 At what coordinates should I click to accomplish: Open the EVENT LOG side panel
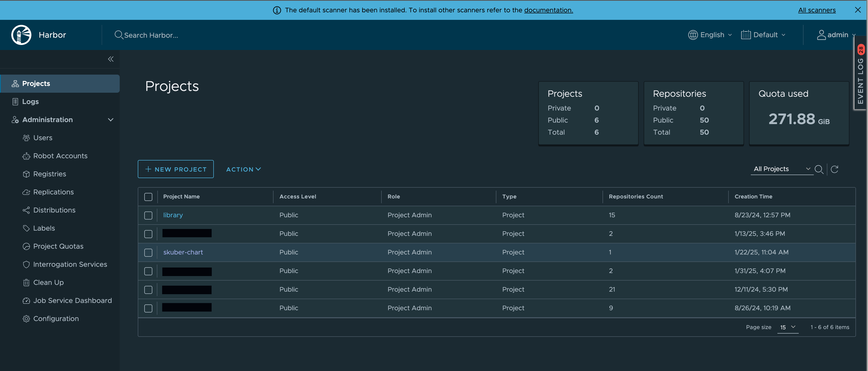tap(860, 73)
